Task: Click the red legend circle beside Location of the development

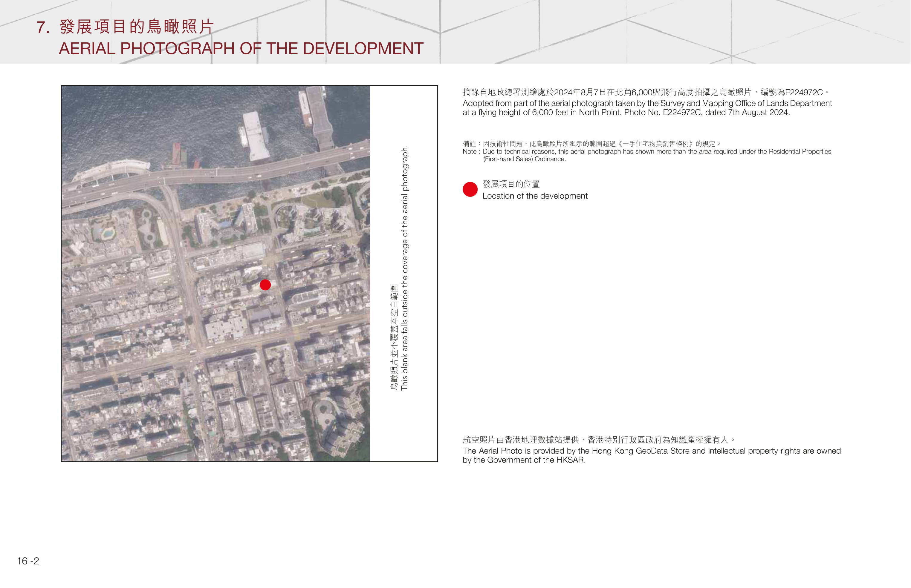Action: click(x=470, y=189)
